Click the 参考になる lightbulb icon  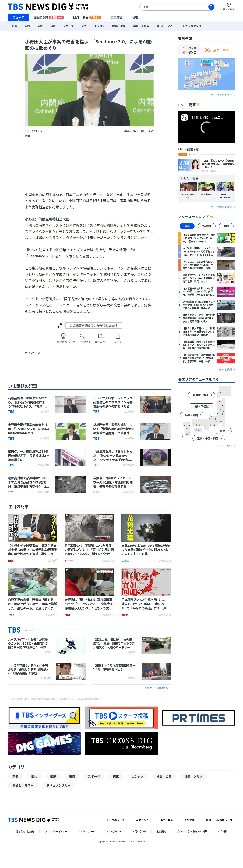(x=63, y=336)
